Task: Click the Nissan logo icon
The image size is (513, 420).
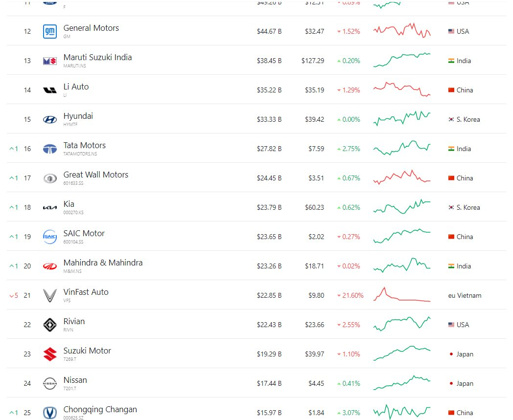Action: pos(50,383)
